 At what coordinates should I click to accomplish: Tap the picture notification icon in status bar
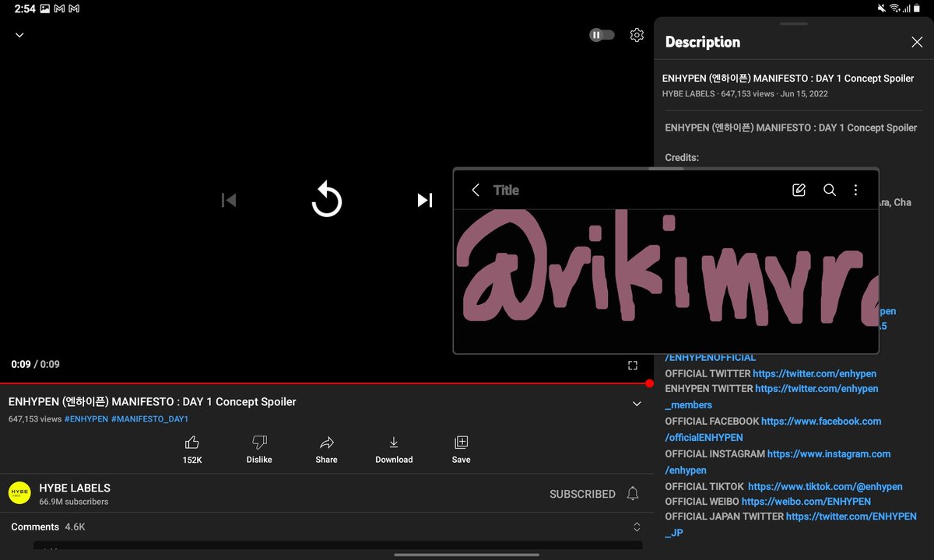pos(44,9)
